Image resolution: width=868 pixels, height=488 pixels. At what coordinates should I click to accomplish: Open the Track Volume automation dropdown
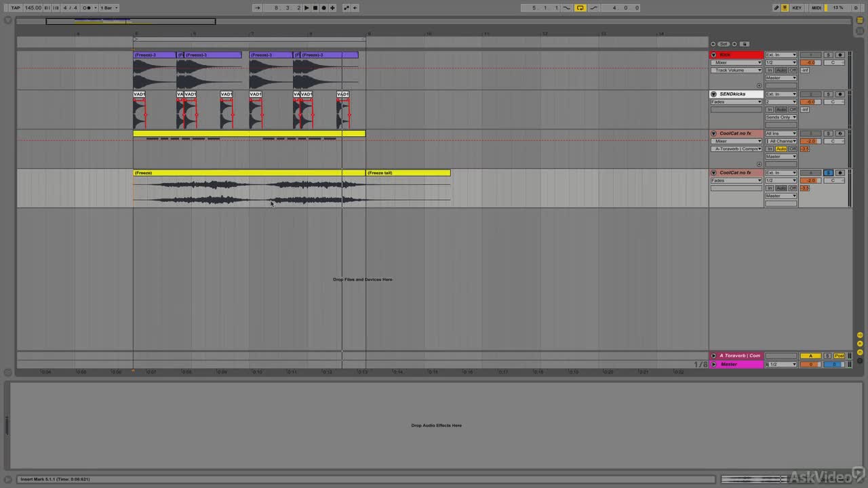click(737, 70)
